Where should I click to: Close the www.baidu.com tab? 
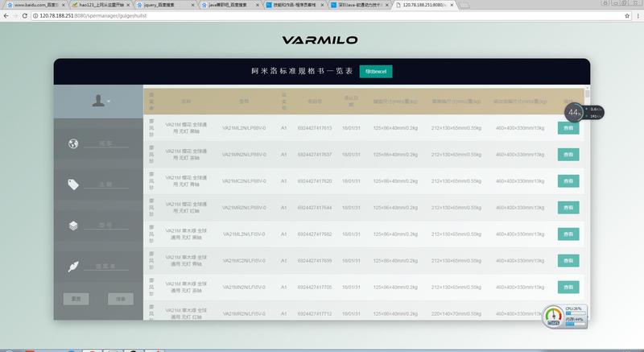[x=64, y=5]
